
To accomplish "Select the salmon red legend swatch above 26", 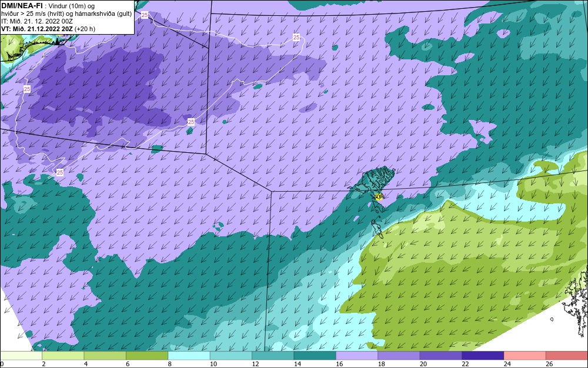I will [x=567, y=356].
